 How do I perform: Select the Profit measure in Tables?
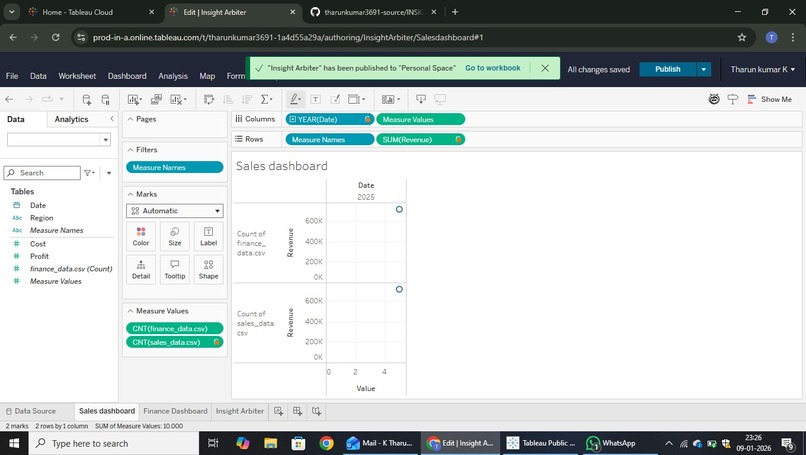click(x=39, y=256)
